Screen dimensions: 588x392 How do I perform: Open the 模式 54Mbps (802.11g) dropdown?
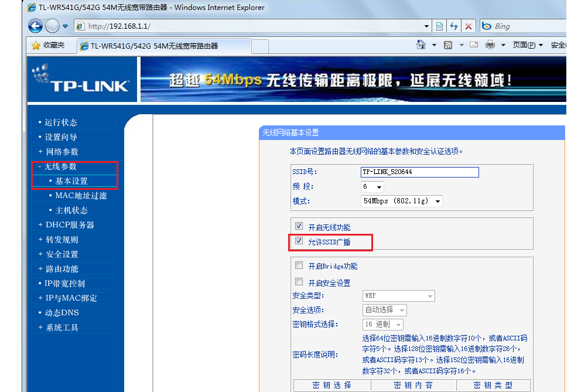401,201
